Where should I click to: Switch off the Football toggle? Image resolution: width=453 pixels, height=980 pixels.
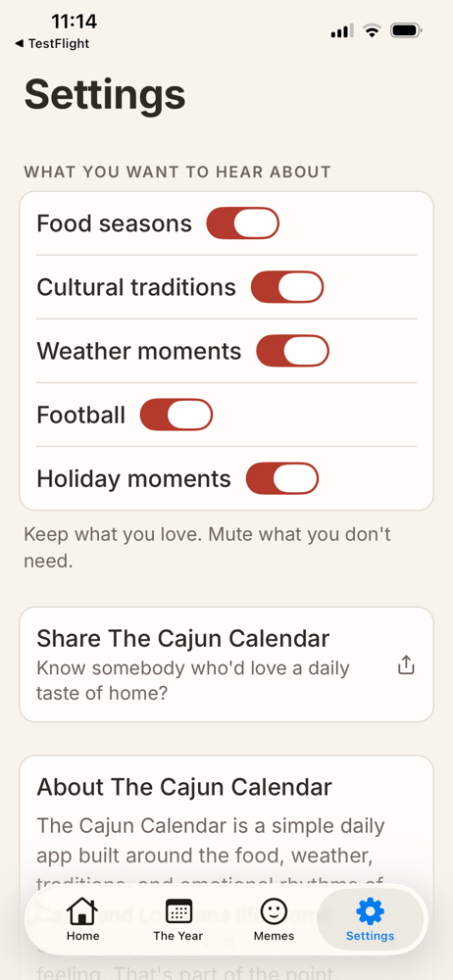176,415
